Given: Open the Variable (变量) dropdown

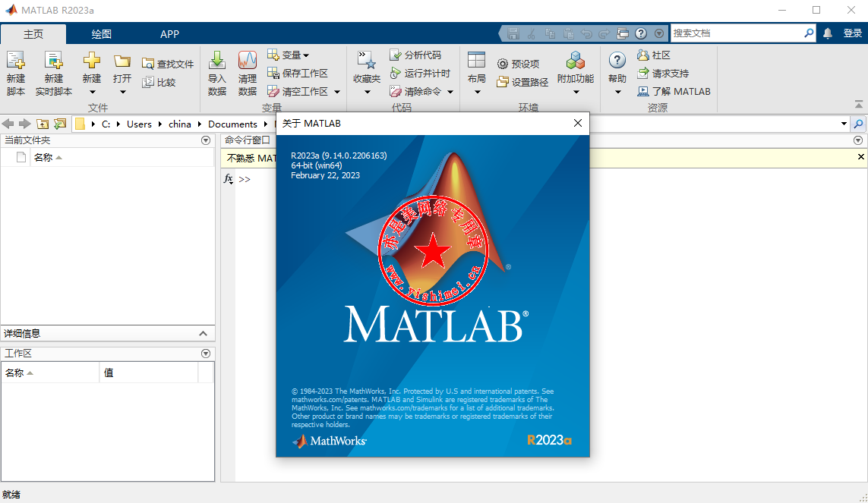Looking at the screenshot, I should pyautogui.click(x=289, y=55).
